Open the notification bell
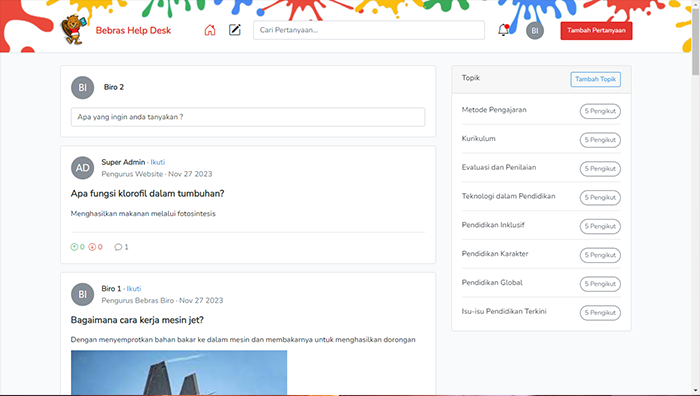Screen dimensions: 700x396 [x=504, y=30]
